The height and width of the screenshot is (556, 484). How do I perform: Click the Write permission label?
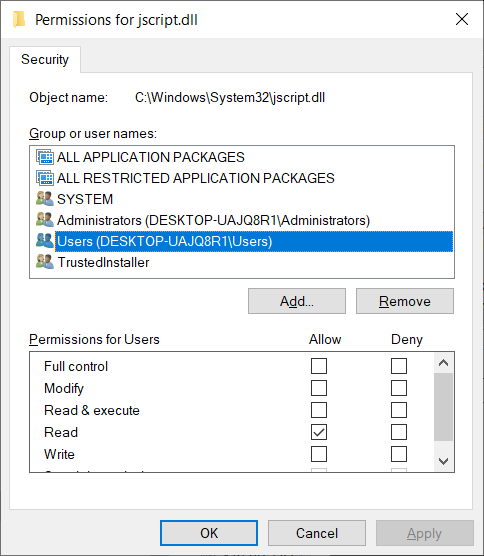pyautogui.click(x=59, y=454)
